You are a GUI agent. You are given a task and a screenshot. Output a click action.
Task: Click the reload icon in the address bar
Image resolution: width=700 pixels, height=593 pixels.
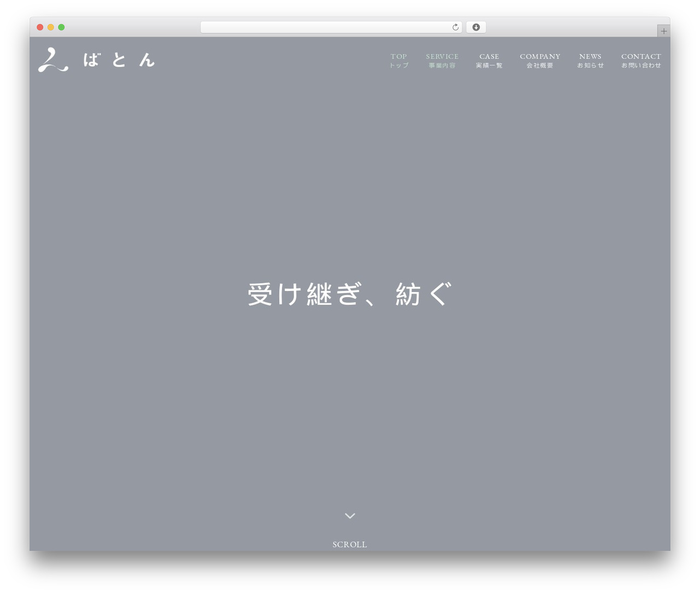[x=455, y=27]
